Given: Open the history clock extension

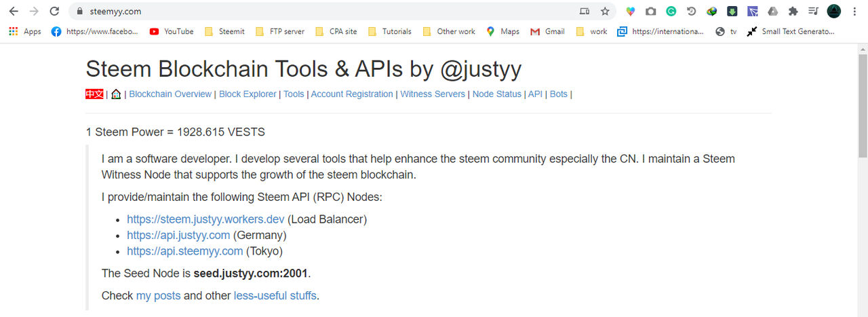Looking at the screenshot, I should tap(692, 12).
